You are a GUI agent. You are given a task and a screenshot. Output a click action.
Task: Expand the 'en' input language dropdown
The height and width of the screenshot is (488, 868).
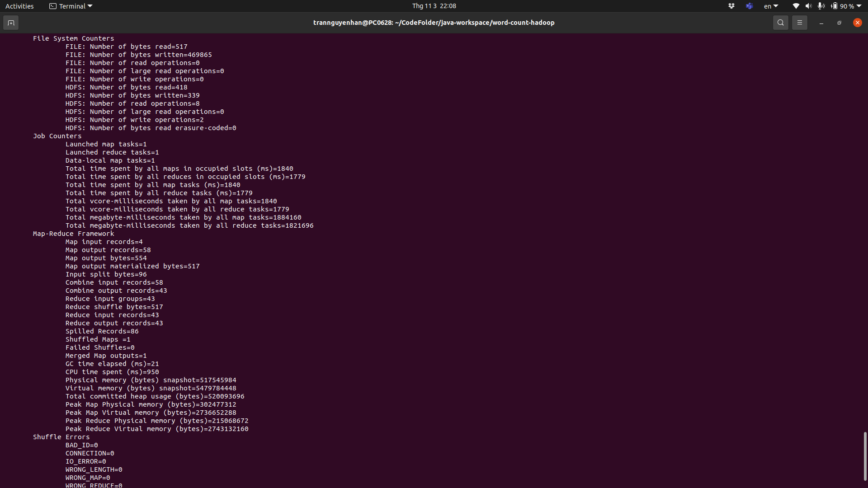(771, 6)
